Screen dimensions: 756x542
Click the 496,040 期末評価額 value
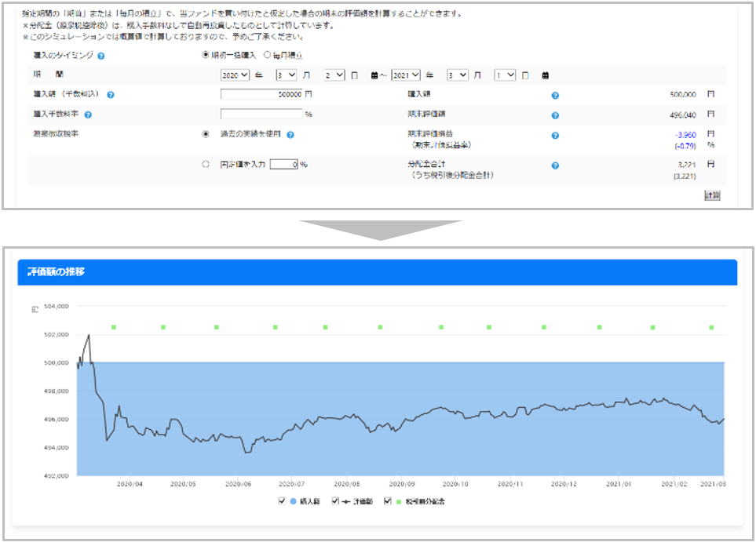click(x=683, y=115)
